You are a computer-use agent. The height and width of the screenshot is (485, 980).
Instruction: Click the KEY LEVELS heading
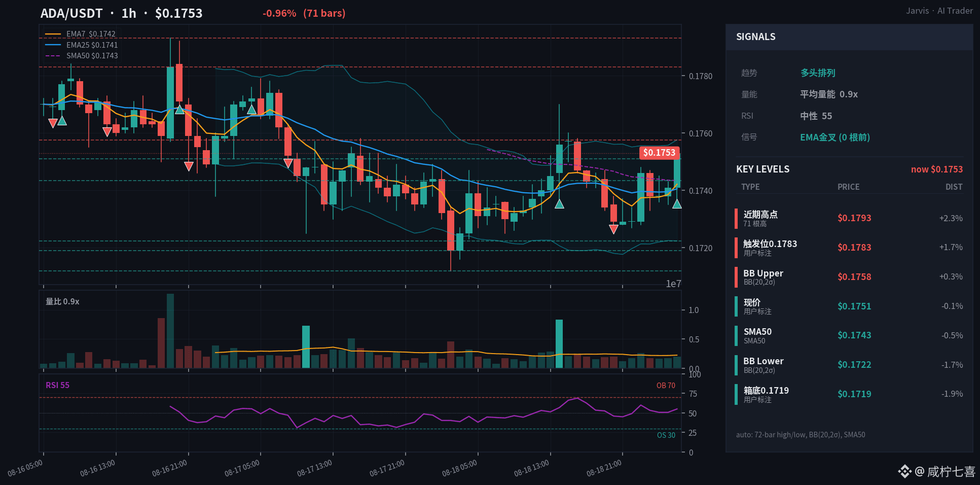763,169
